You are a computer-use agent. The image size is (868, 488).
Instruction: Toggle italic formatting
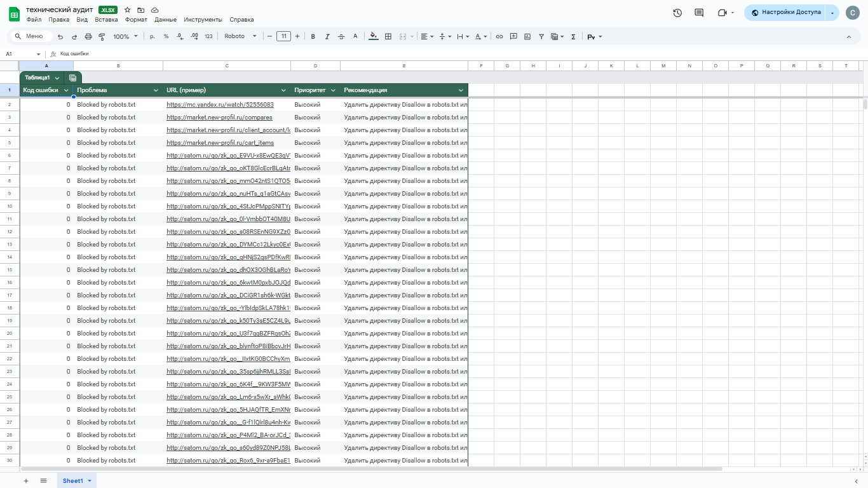point(327,37)
